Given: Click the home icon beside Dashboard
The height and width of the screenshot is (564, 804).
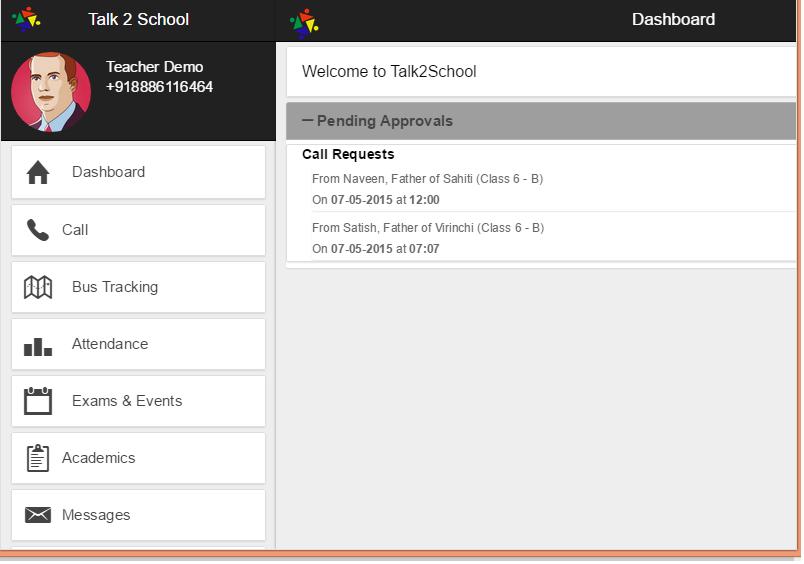Looking at the screenshot, I should (38, 173).
